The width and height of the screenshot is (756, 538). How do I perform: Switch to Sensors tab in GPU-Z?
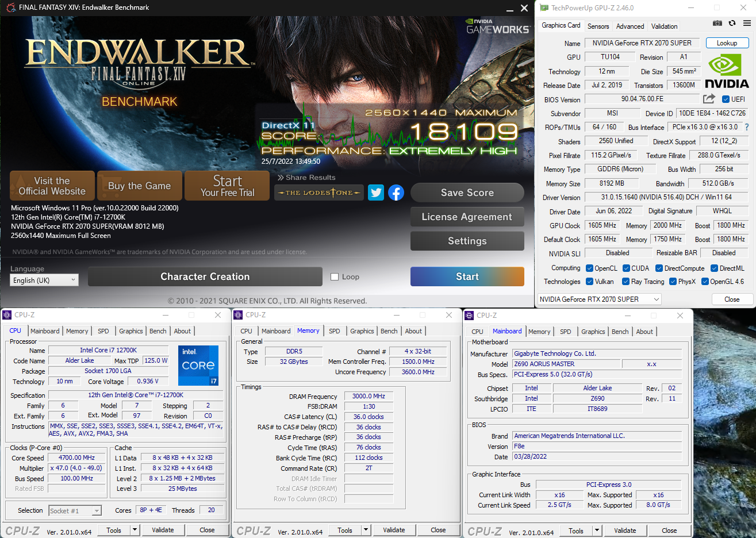(x=598, y=26)
